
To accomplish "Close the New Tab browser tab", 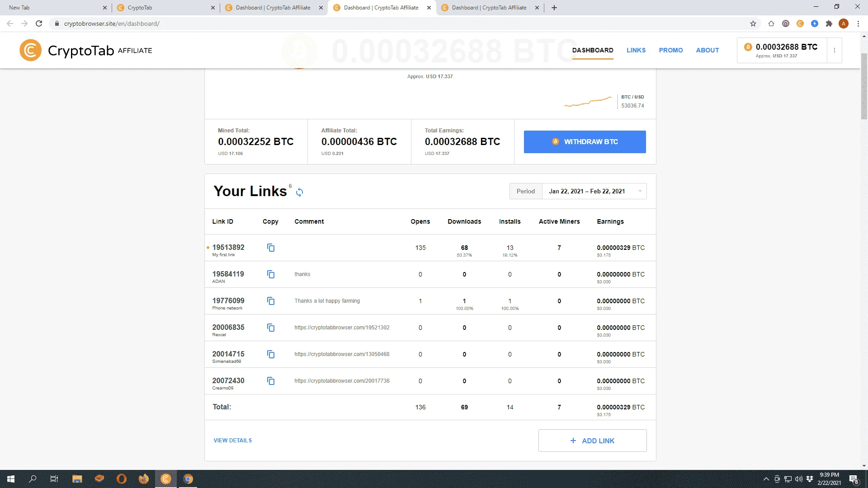I will tap(104, 8).
